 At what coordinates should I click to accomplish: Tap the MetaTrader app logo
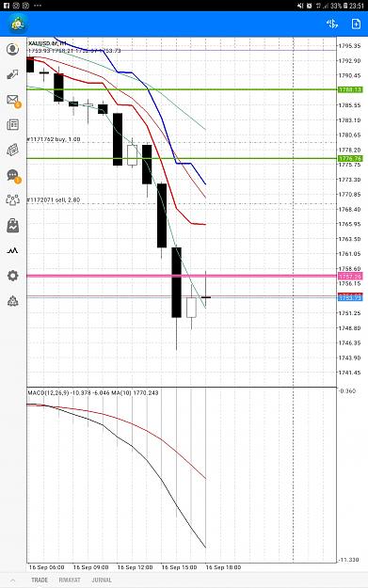click(x=17, y=24)
